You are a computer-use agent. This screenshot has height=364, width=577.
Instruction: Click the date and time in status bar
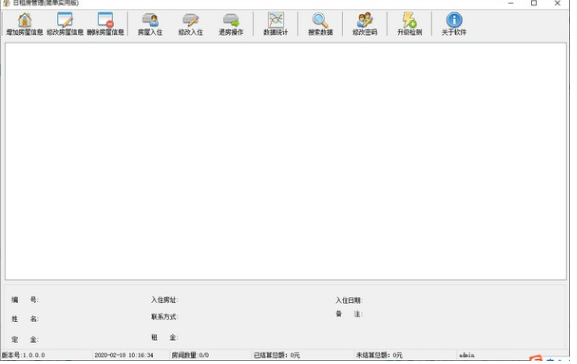click(x=124, y=355)
